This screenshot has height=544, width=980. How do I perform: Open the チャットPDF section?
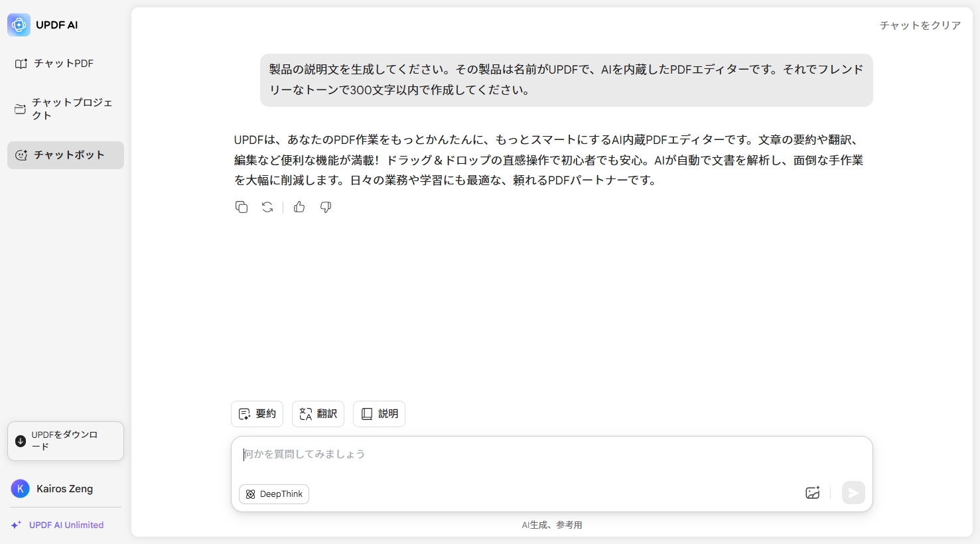(65, 64)
